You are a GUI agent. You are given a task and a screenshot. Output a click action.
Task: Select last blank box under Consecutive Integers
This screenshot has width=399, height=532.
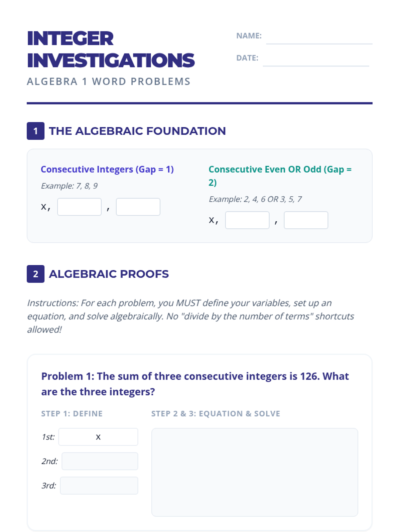138,207
